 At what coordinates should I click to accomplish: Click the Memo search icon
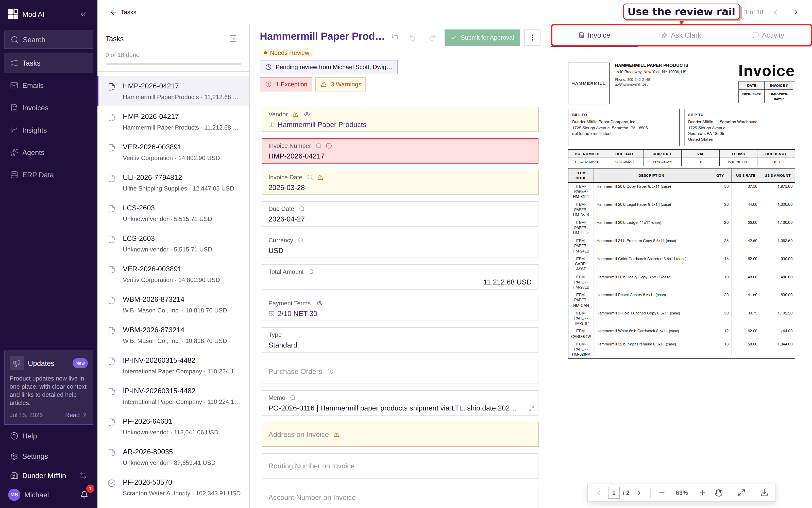pos(293,398)
